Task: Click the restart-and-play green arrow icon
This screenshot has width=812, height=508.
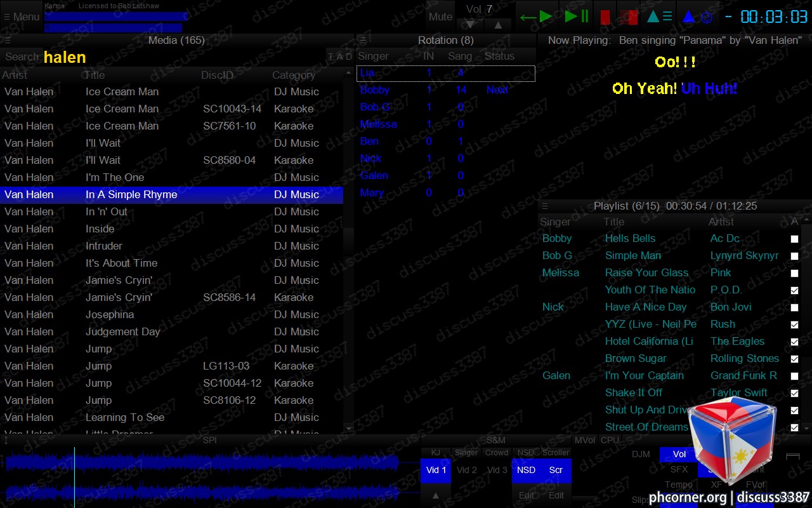Action: click(536, 17)
